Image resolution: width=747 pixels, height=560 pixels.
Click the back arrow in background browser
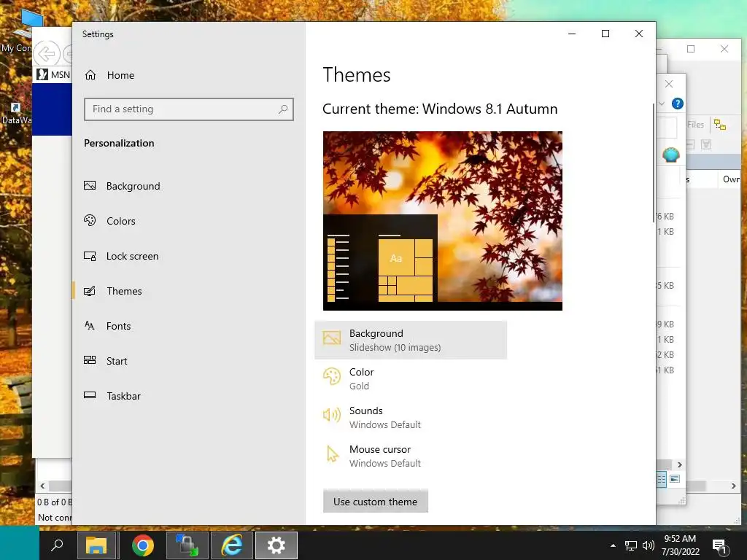46,53
